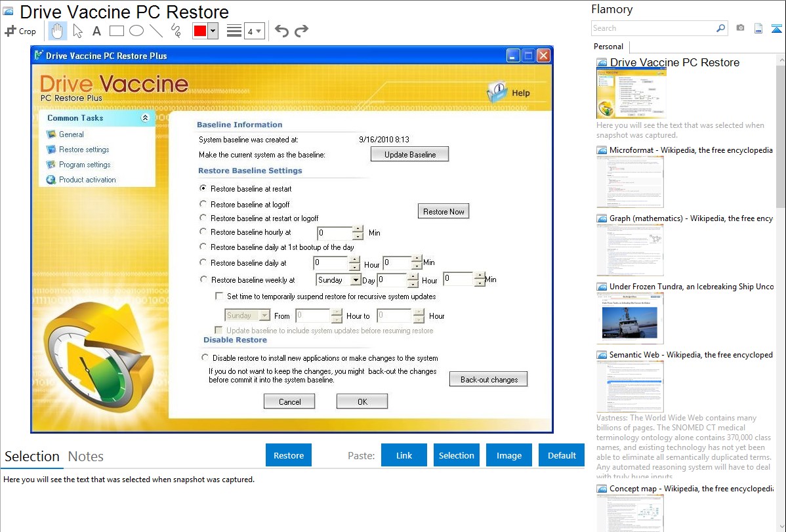786x532 pixels.
Task: Click the Help icon in Drive Vaccine
Action: pos(497,92)
